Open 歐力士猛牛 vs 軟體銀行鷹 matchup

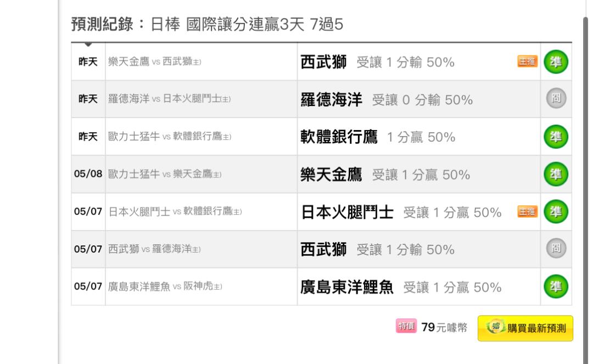pos(170,136)
